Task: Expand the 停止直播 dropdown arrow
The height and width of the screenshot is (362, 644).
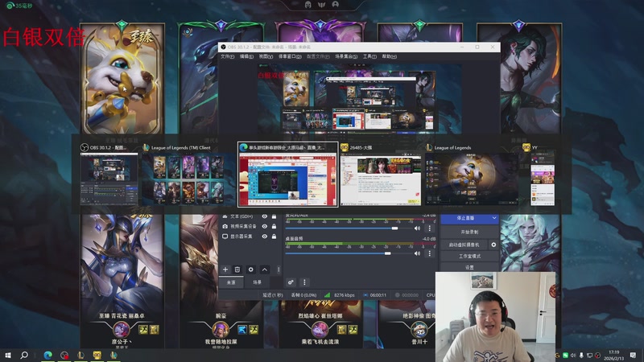Action: [494, 218]
